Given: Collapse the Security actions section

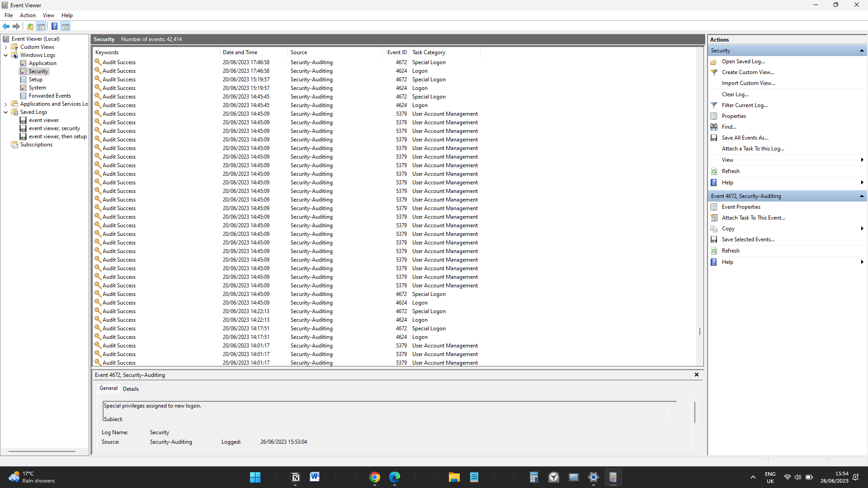Looking at the screenshot, I should click(862, 51).
